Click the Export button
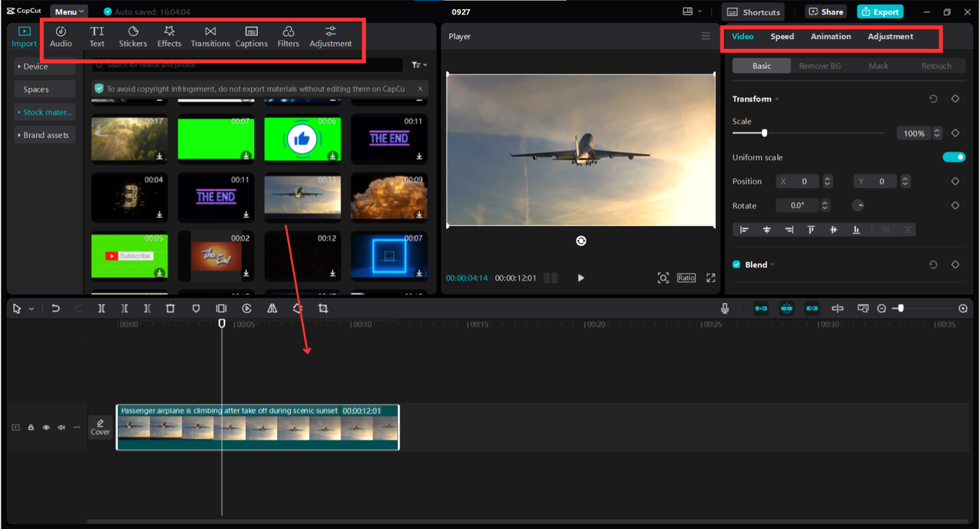This screenshot has height=529, width=980. pyautogui.click(x=880, y=11)
